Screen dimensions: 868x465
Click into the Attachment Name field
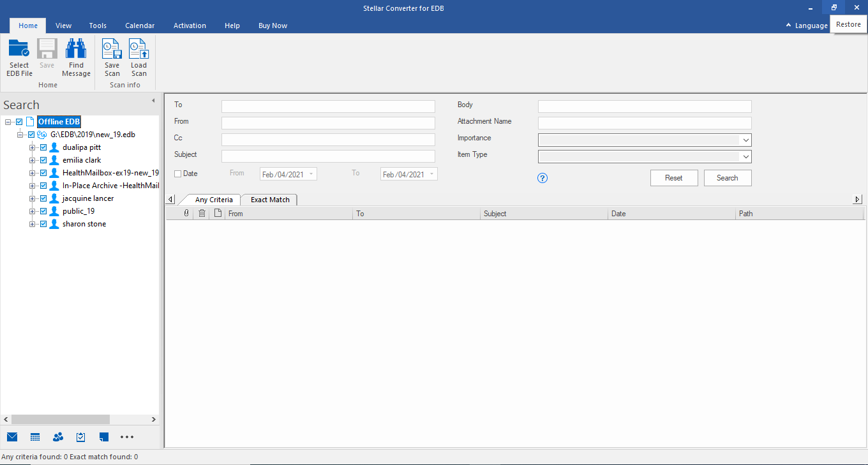[645, 123]
